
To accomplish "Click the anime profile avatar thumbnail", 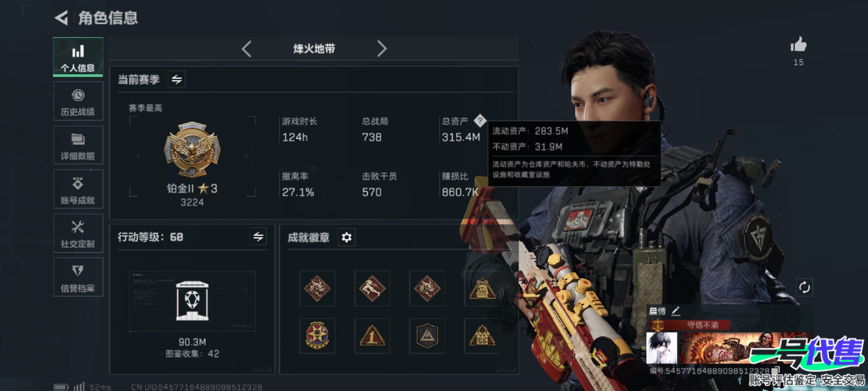I will pos(661,348).
